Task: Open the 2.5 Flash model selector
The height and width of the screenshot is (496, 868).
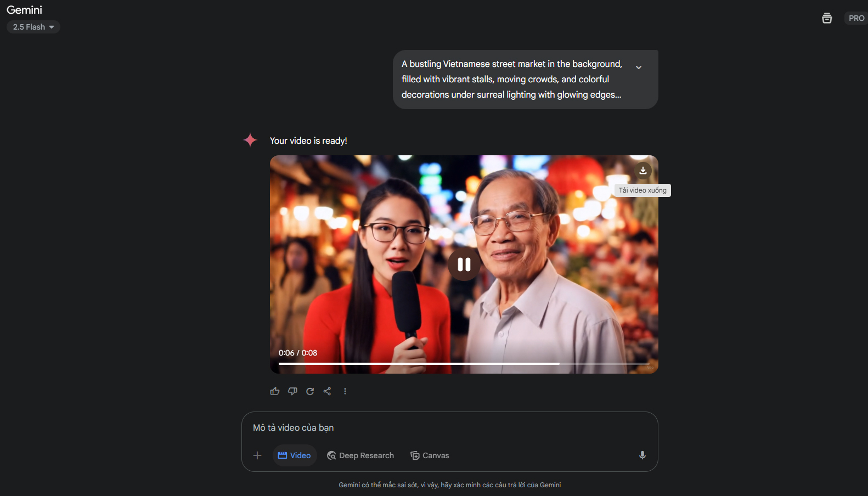Action: click(33, 27)
